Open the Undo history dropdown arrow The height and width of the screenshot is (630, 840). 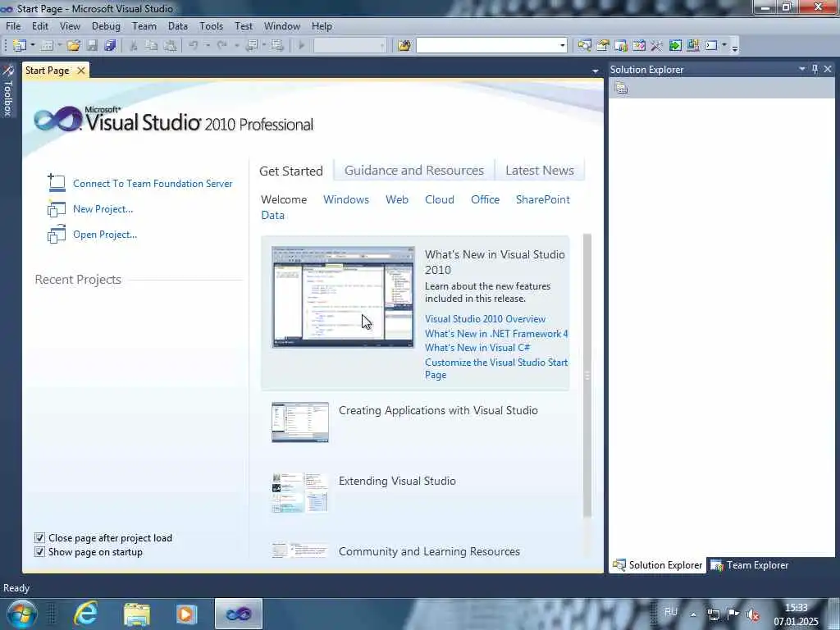[208, 46]
